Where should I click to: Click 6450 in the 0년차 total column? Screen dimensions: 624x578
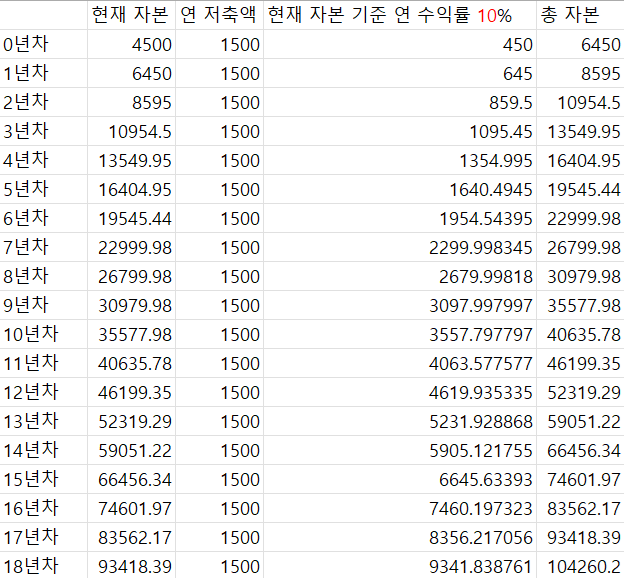pos(580,44)
